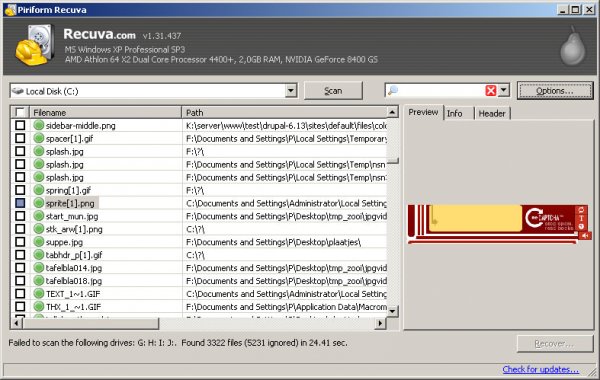Check the box for suppe.jpg
600x380 pixels.
(20, 242)
